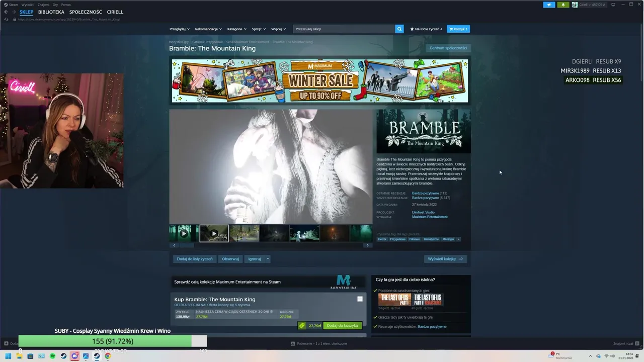
Task: Play the first trailer thumbnail
Action: (x=184, y=233)
